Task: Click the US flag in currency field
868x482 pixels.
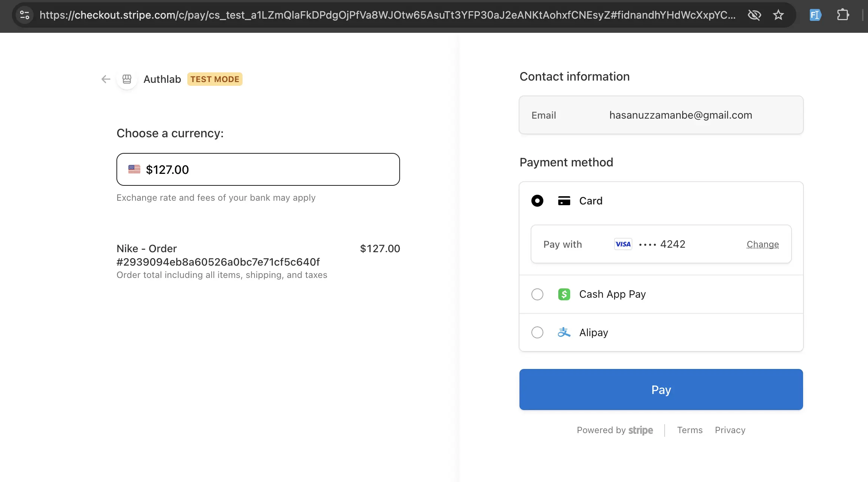Action: pyautogui.click(x=134, y=169)
